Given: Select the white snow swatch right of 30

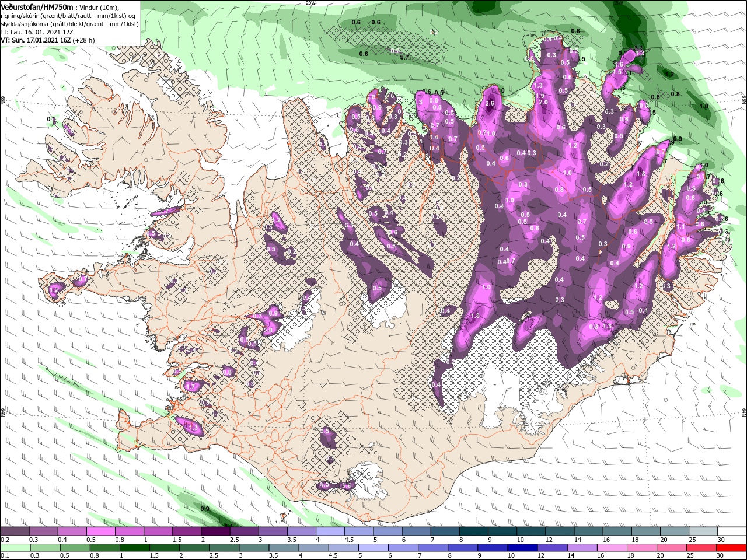Looking at the screenshot, I should tap(732, 531).
